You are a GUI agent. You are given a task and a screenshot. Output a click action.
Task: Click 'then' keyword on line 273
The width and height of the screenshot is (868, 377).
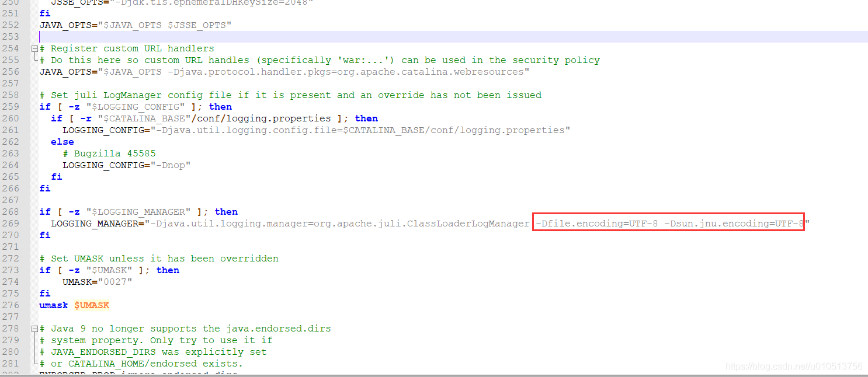point(168,270)
